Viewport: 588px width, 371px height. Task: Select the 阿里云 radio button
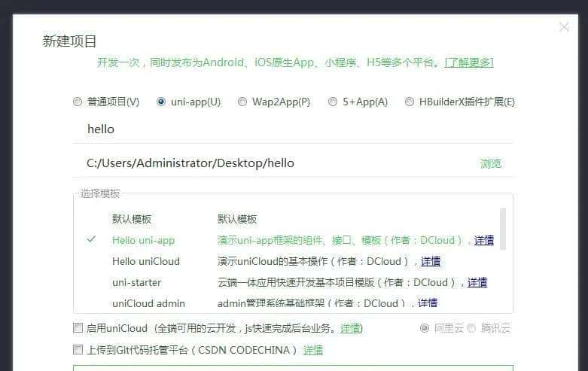coord(424,328)
